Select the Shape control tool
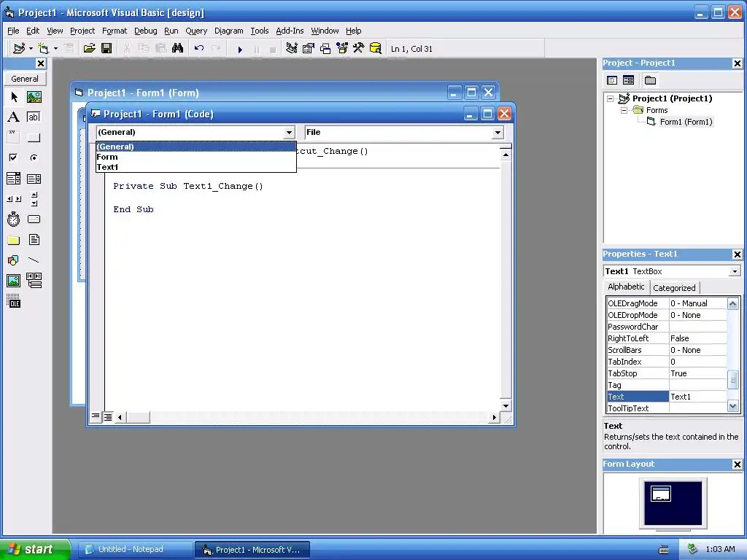 [14, 260]
